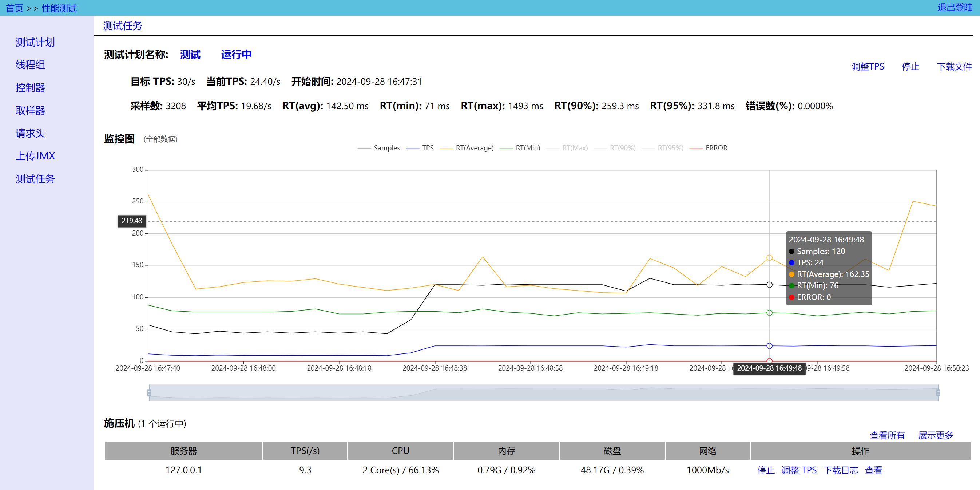The width and height of the screenshot is (980, 490).
Task: Log out using 退出登陆
Action: point(955,8)
